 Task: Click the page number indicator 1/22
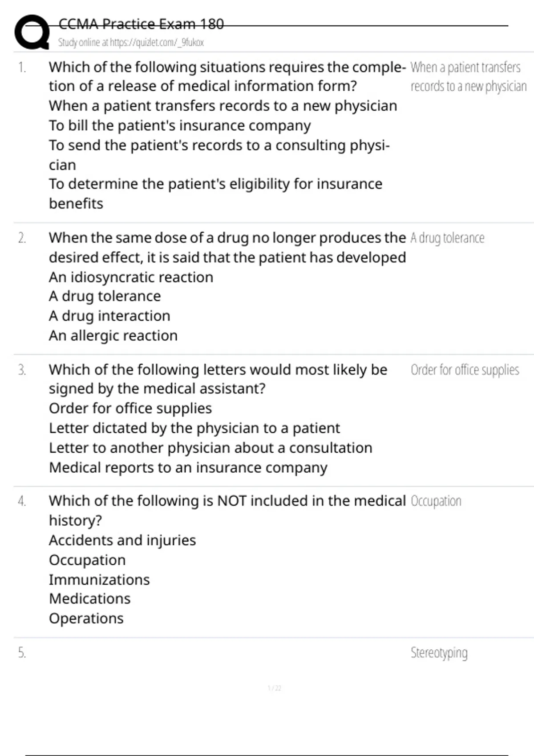[x=274, y=688]
